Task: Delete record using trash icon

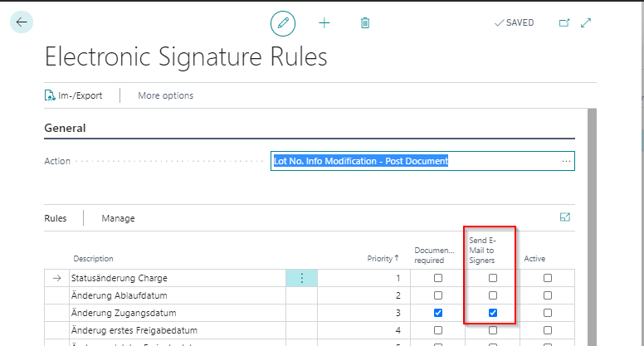Action: coord(365,23)
